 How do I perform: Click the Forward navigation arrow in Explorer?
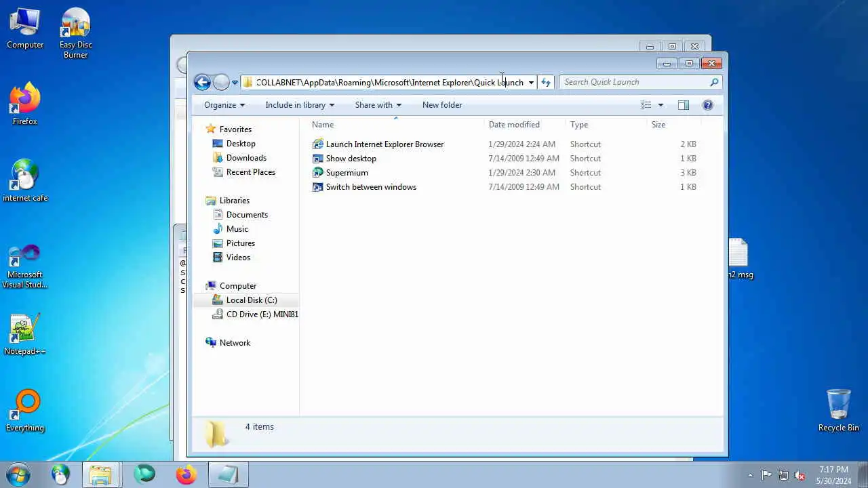[221, 82]
